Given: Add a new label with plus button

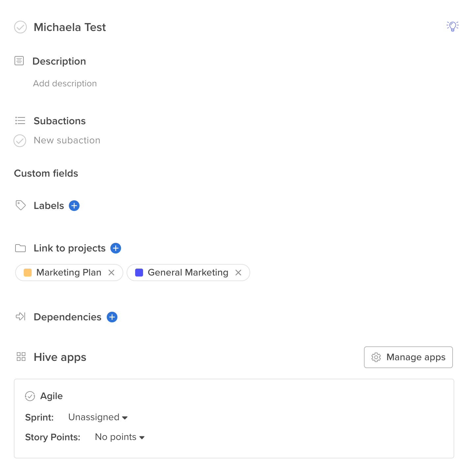Looking at the screenshot, I should tap(74, 206).
